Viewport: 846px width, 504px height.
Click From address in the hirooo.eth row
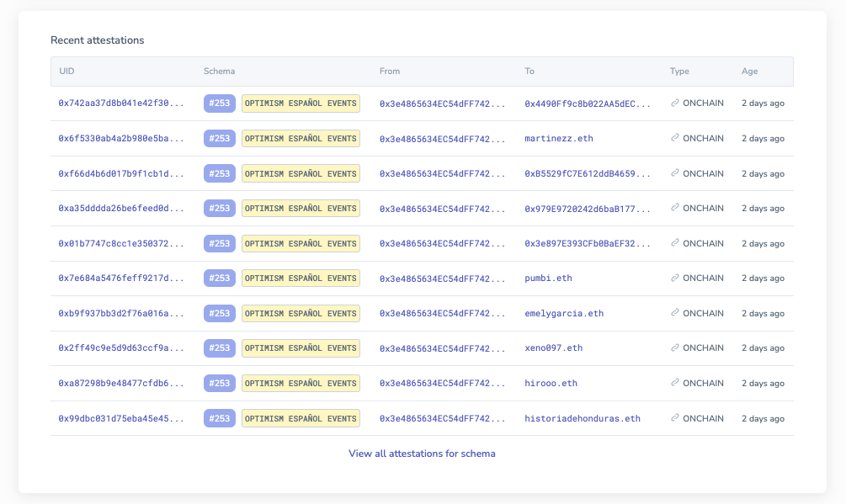tap(443, 384)
